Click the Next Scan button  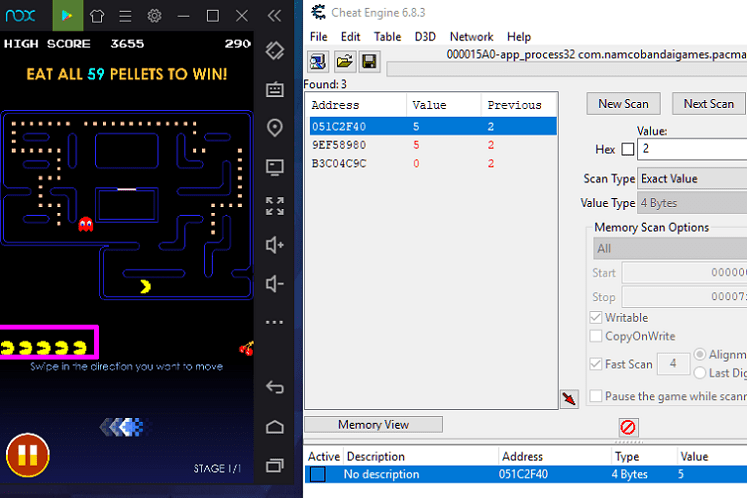[708, 104]
